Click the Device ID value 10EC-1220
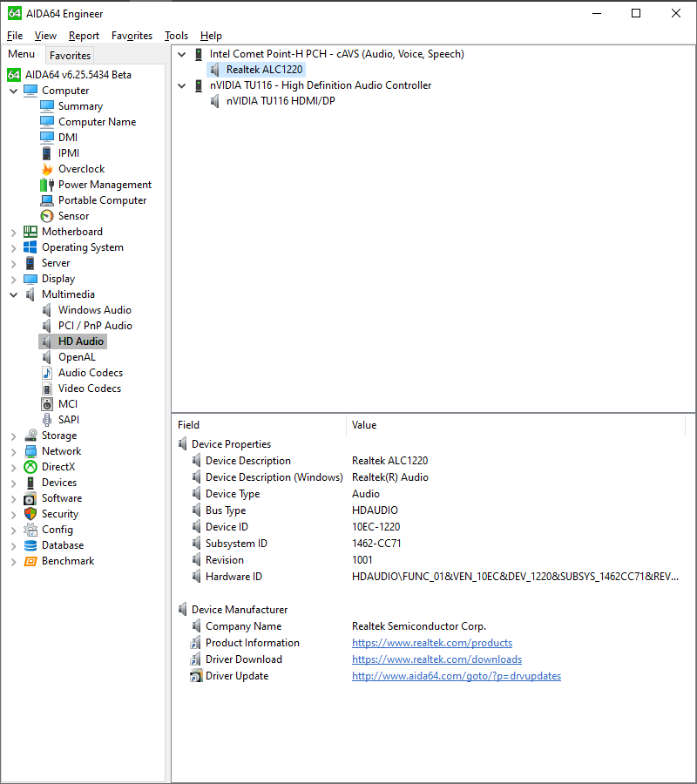The height and width of the screenshot is (784, 697). click(x=376, y=527)
